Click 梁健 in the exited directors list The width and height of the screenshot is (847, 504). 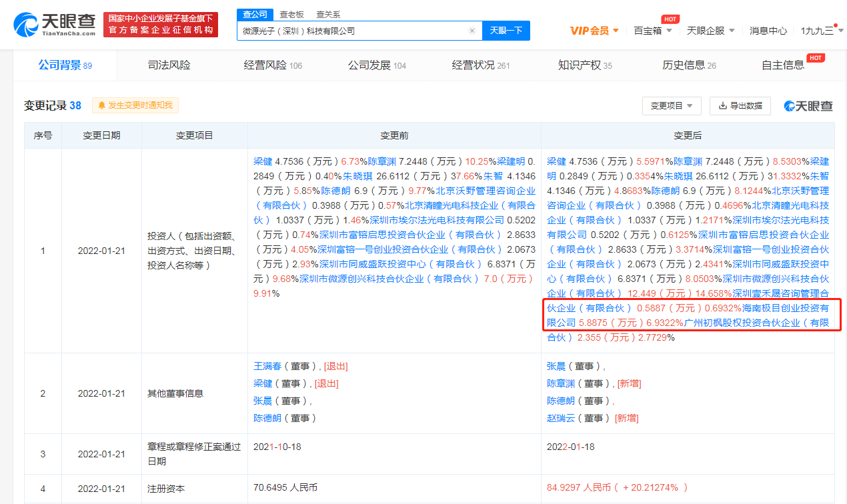pos(261,383)
